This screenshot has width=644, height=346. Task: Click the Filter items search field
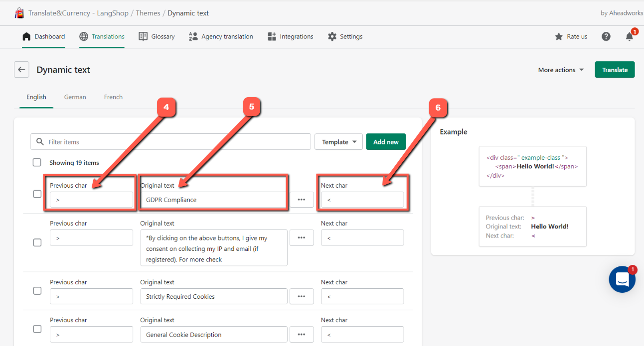pyautogui.click(x=170, y=142)
